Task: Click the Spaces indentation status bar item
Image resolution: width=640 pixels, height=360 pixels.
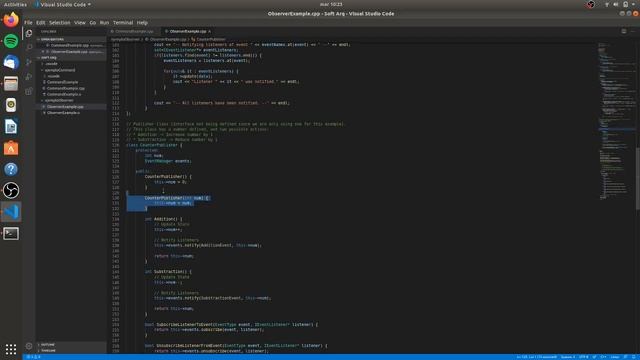Action: 567,357
